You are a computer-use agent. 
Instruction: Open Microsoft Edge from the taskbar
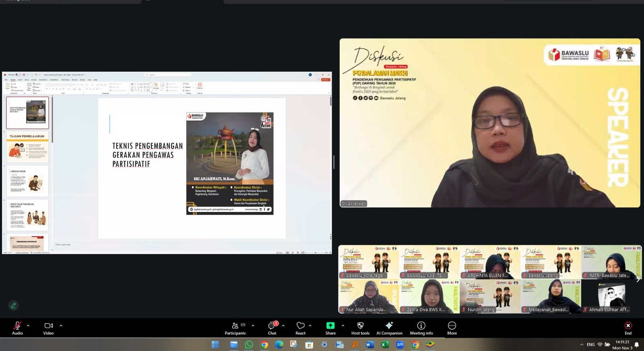279,345
